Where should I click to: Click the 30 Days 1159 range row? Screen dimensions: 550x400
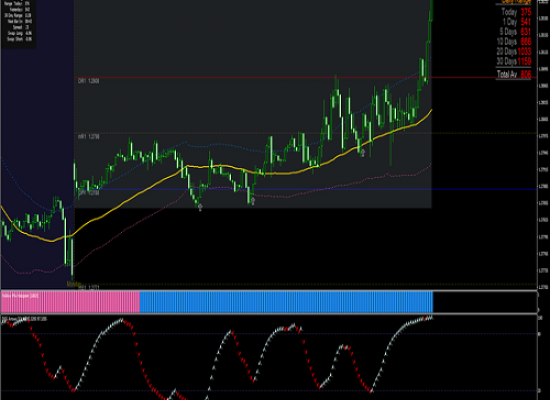514,61
